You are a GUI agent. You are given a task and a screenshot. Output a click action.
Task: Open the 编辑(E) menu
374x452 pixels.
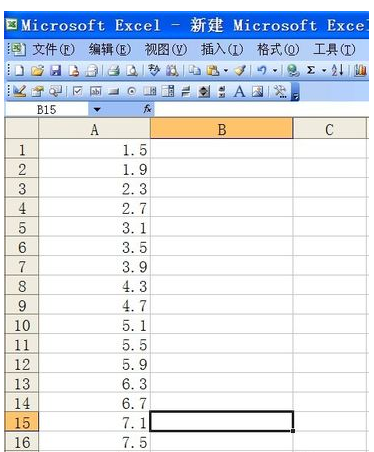point(110,50)
